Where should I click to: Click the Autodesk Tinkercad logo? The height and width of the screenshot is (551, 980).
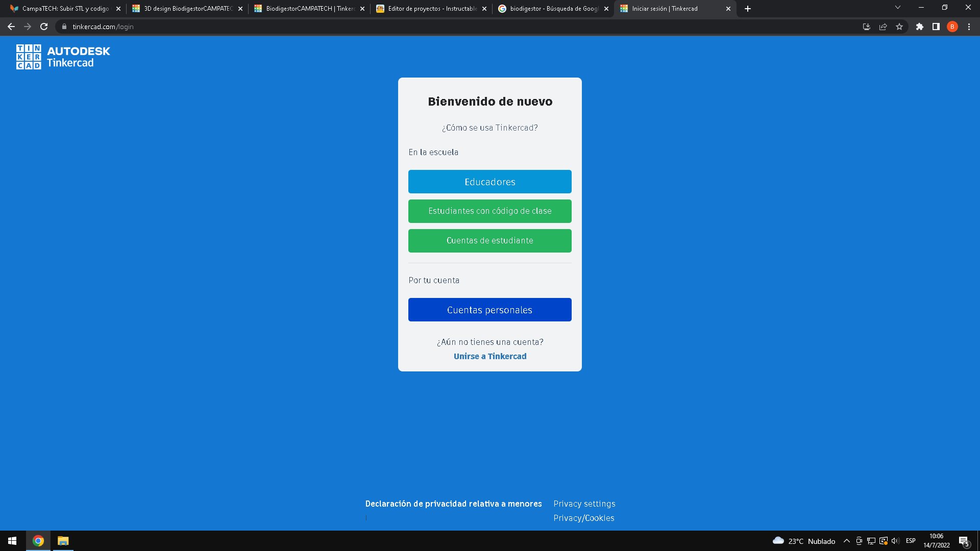point(63,57)
